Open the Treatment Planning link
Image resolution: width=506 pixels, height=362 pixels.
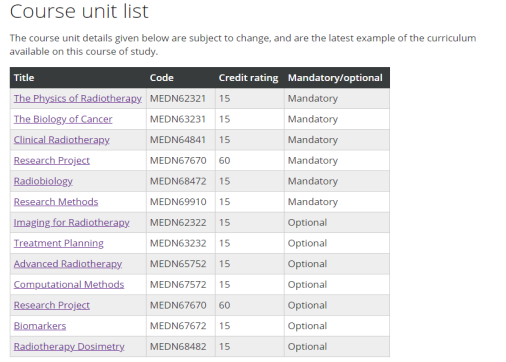coord(59,243)
